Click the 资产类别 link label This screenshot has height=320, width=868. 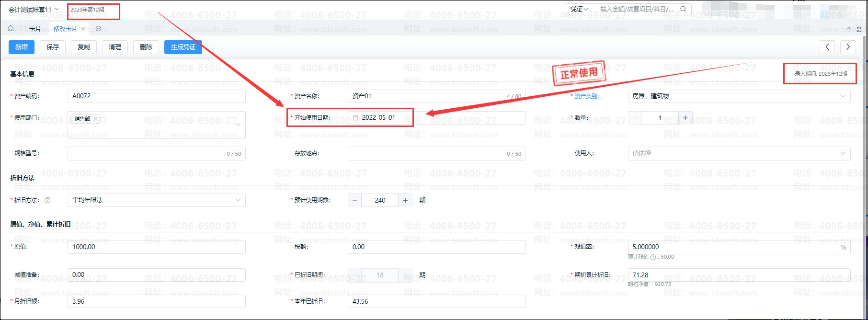point(588,96)
